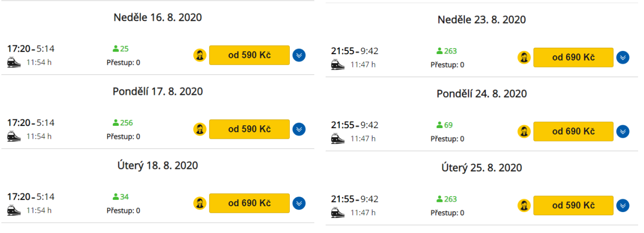This screenshot has width=644, height=233.
Task: Click stewardess icon for Neděle 23. 8. connection
Action: [x=524, y=57]
